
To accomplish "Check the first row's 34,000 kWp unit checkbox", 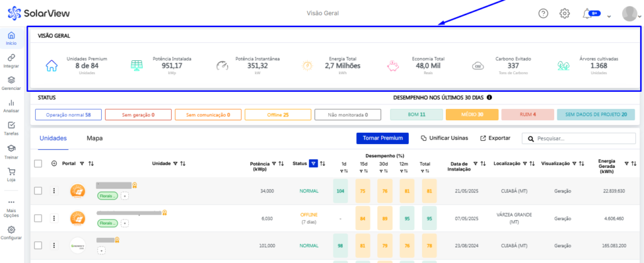I will coord(38,191).
